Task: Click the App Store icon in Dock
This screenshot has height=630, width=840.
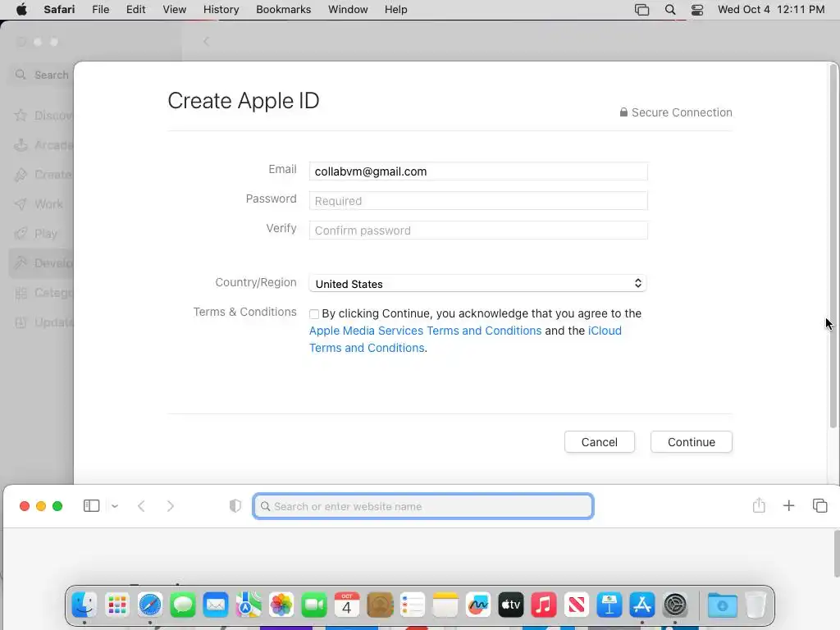Action: point(641,605)
